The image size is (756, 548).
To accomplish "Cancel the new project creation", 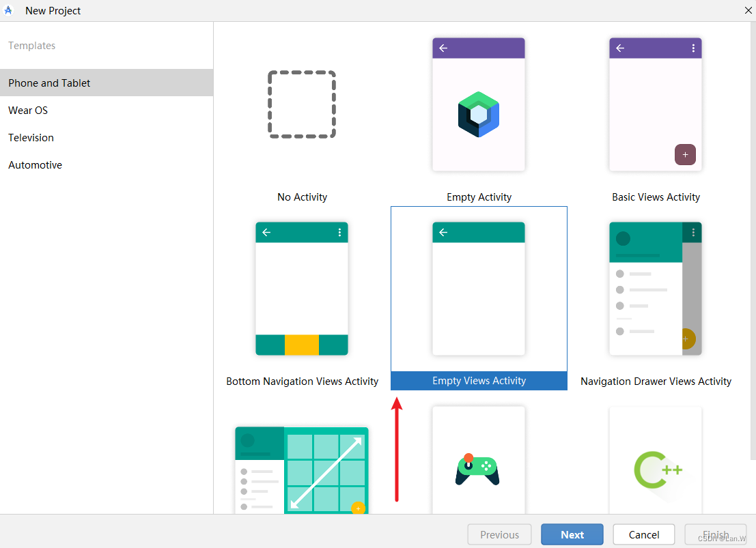I will 643,534.
